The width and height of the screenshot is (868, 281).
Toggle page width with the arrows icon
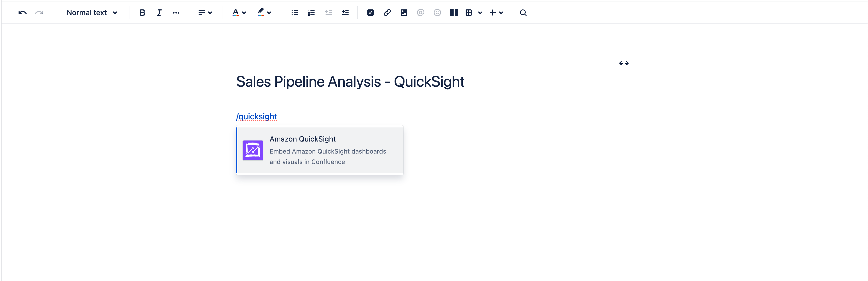[624, 63]
